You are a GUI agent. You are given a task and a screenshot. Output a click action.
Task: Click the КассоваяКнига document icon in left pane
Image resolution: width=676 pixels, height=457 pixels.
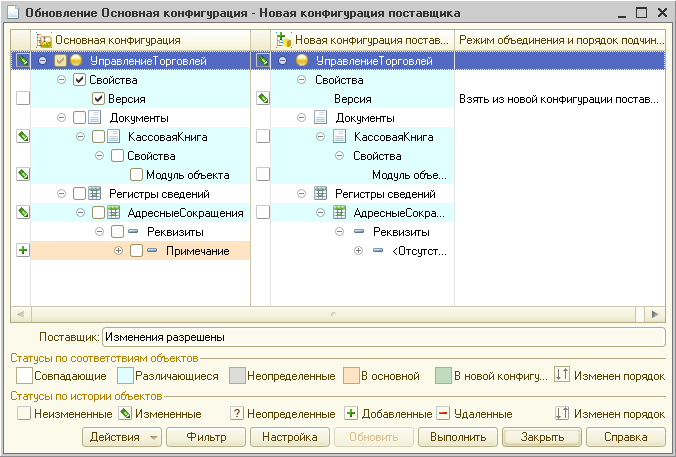tap(113, 137)
